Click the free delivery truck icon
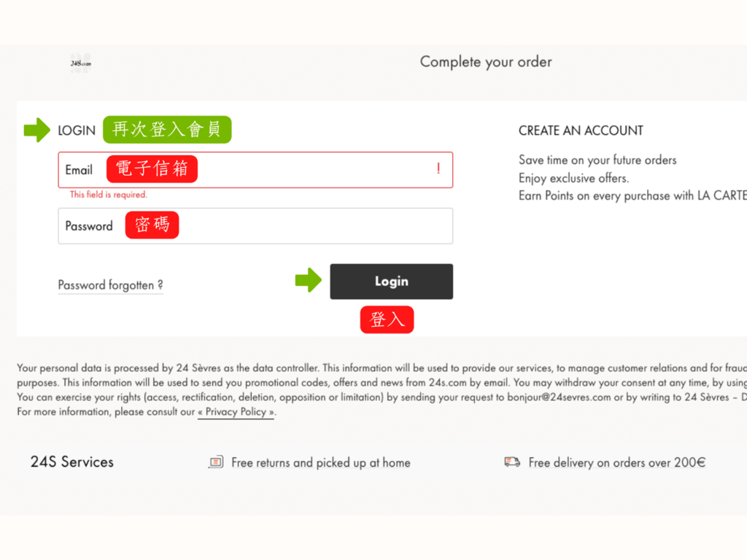This screenshot has width=747, height=560. pyautogui.click(x=512, y=462)
